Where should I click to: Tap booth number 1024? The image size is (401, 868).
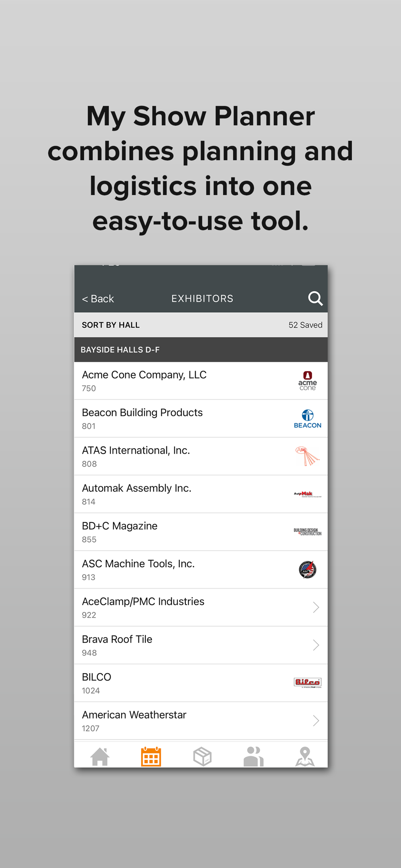91,690
